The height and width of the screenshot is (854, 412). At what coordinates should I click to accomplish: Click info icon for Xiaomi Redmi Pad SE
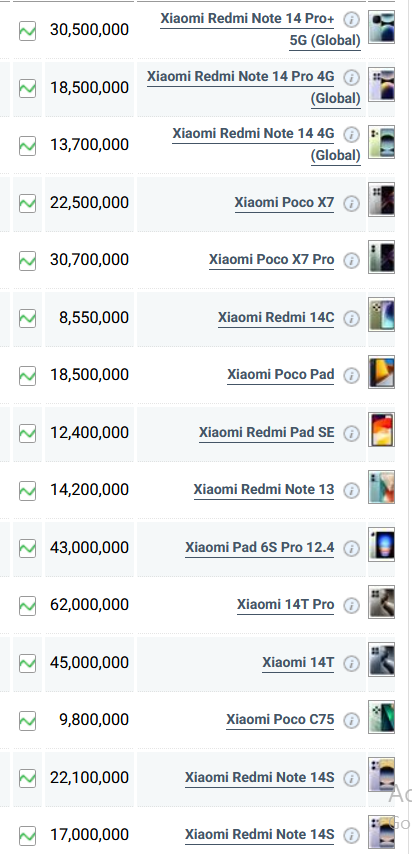click(x=352, y=434)
